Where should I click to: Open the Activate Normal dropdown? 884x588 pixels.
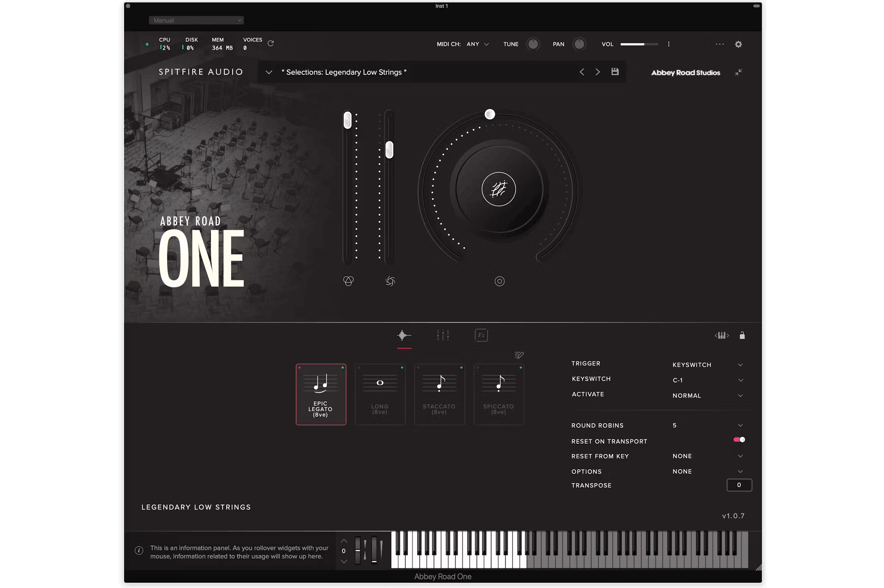coord(707,396)
